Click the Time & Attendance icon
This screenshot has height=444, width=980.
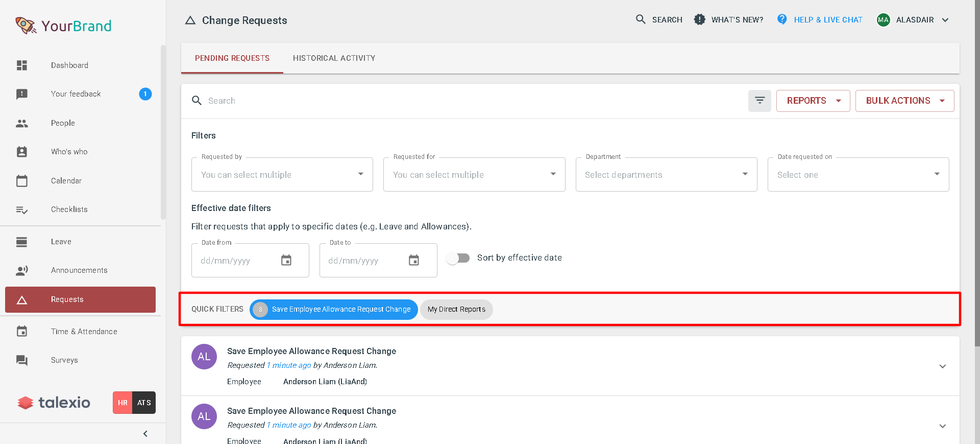tap(22, 332)
